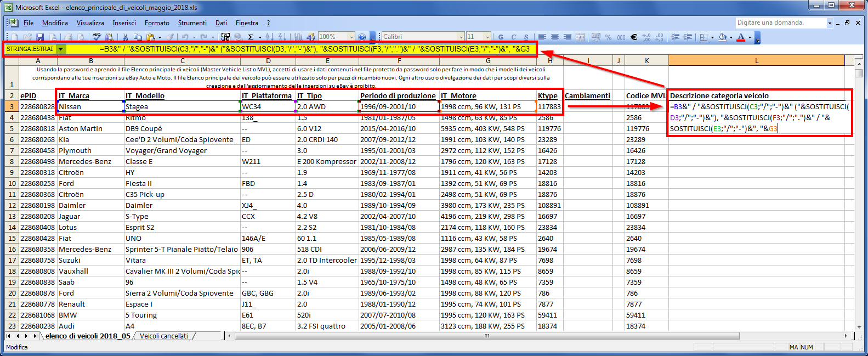Click the Undo arrow icon

185,37
